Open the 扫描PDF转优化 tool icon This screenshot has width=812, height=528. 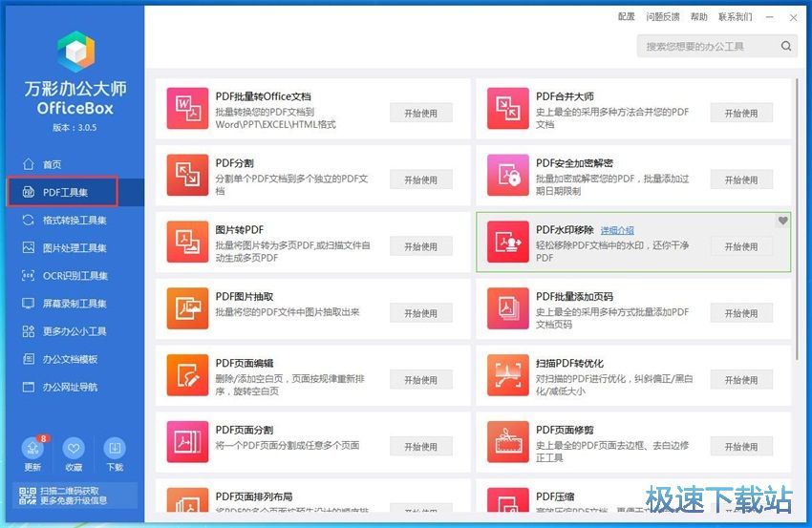click(x=508, y=375)
